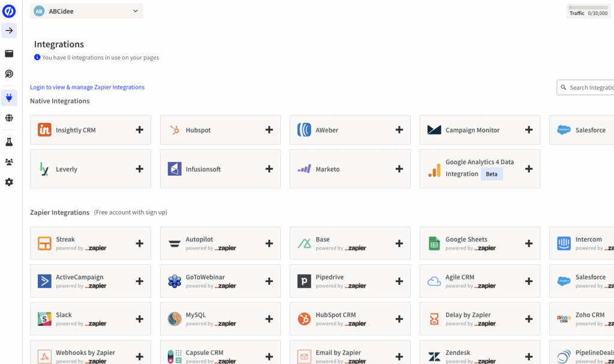Click the Pipedrive logo

click(304, 281)
